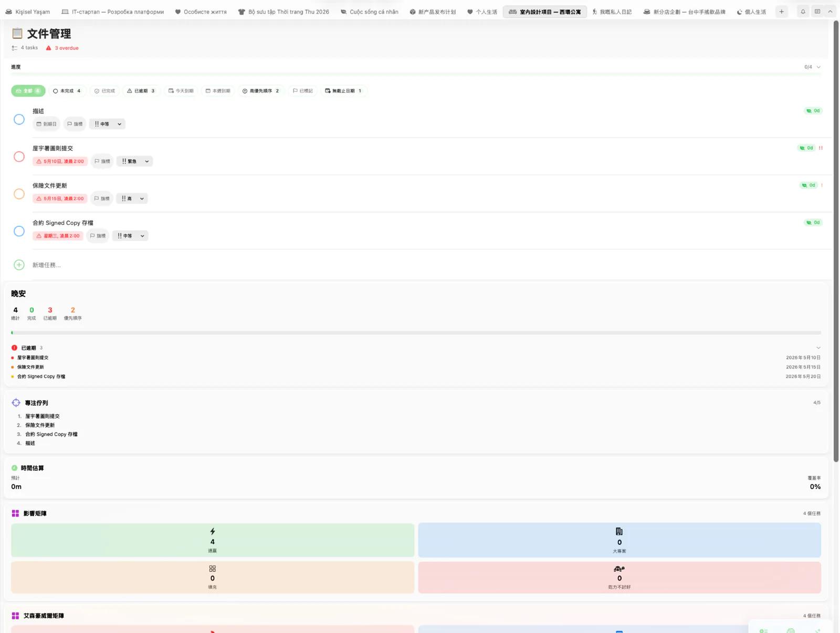Flag the 屋宇署圖則提交 task
The width and height of the screenshot is (840, 633).
102,161
